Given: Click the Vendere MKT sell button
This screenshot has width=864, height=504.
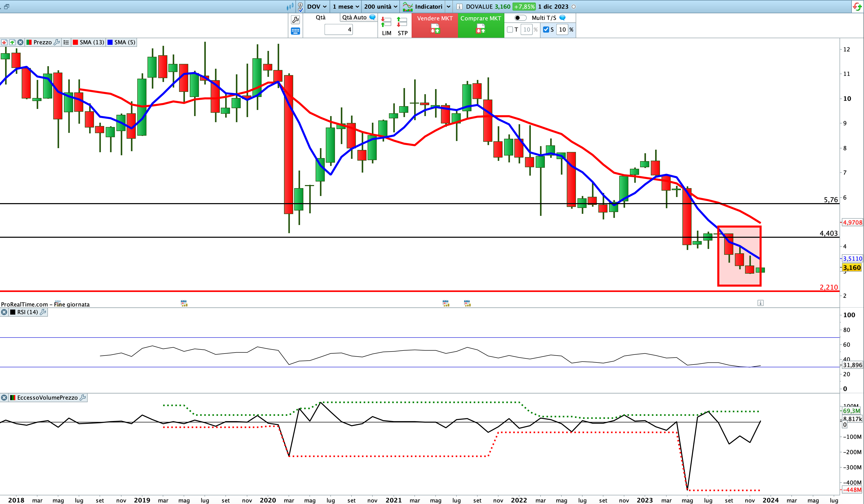Looking at the screenshot, I should (x=435, y=25).
